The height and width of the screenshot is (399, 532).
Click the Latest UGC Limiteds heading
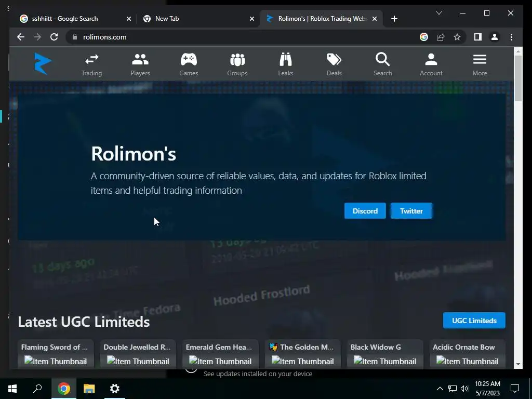click(x=84, y=322)
